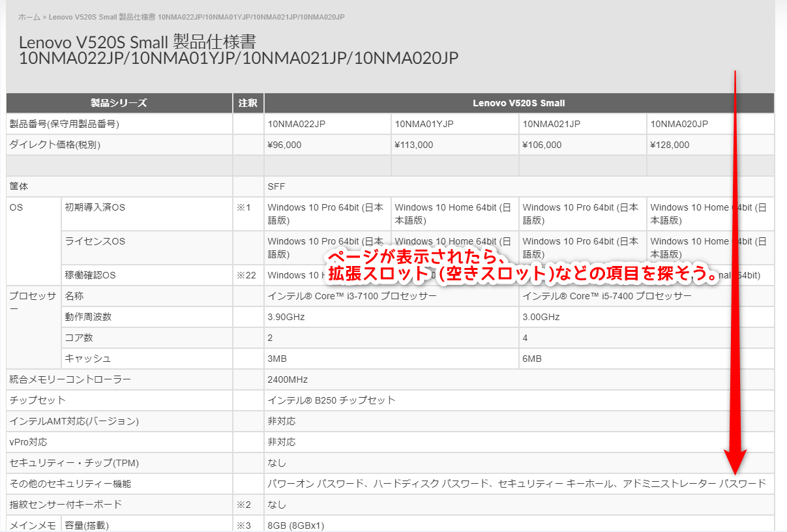The height and width of the screenshot is (532, 787).
Task: Click the 指紋センサー付キーボード row label
Action: click(x=65, y=505)
